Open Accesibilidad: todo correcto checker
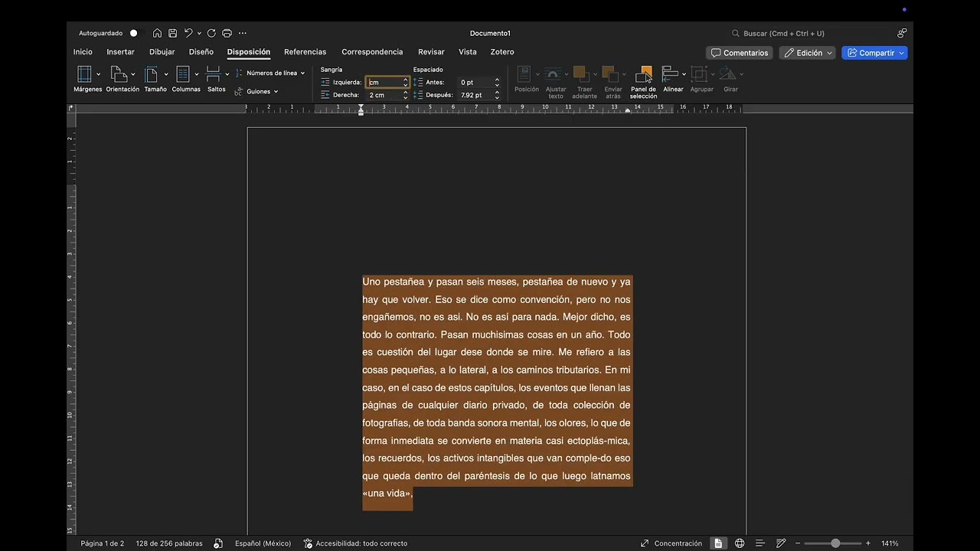The height and width of the screenshot is (551, 980). point(355,543)
